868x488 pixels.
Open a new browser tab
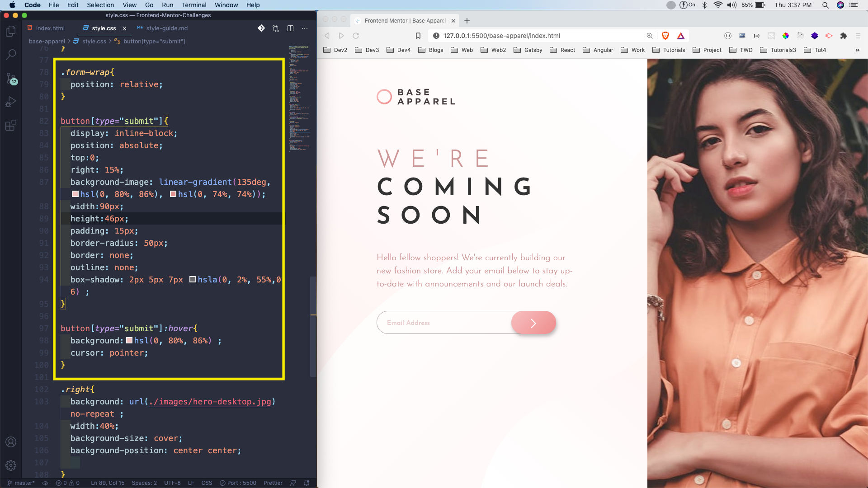click(467, 21)
